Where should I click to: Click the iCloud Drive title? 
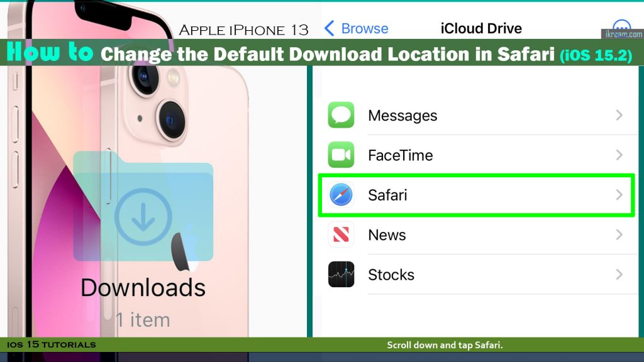pyautogui.click(x=481, y=28)
